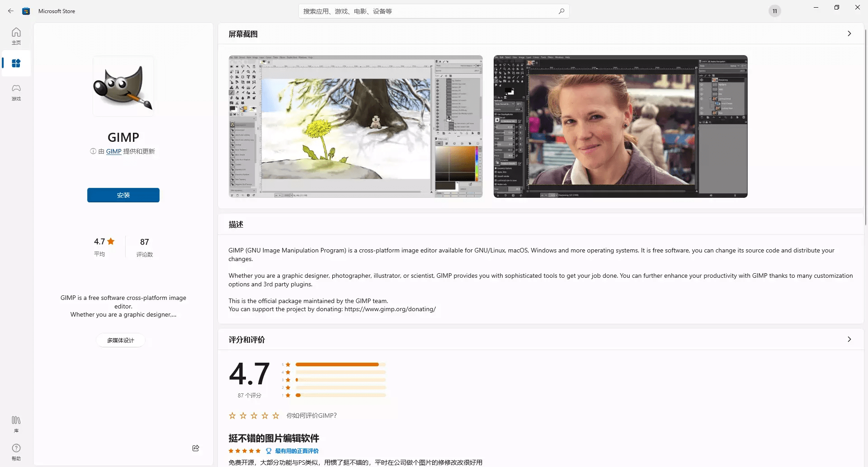Open the 最有用的正面评价 link
This screenshot has height=467, width=868.
297,451
